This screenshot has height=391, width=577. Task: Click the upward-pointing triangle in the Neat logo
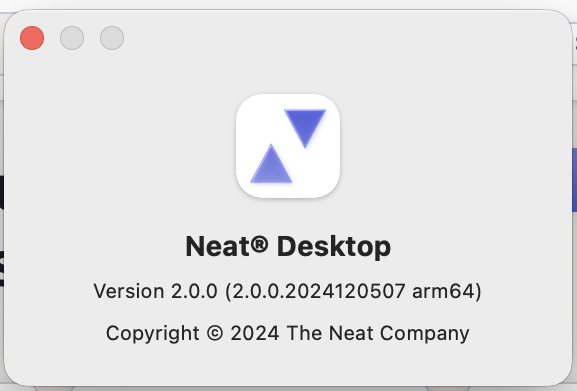pyautogui.click(x=271, y=164)
